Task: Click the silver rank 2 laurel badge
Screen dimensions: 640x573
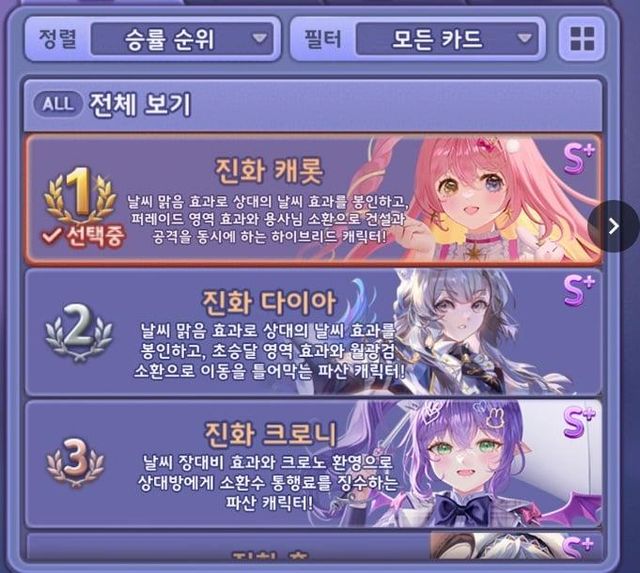Action: (79, 333)
